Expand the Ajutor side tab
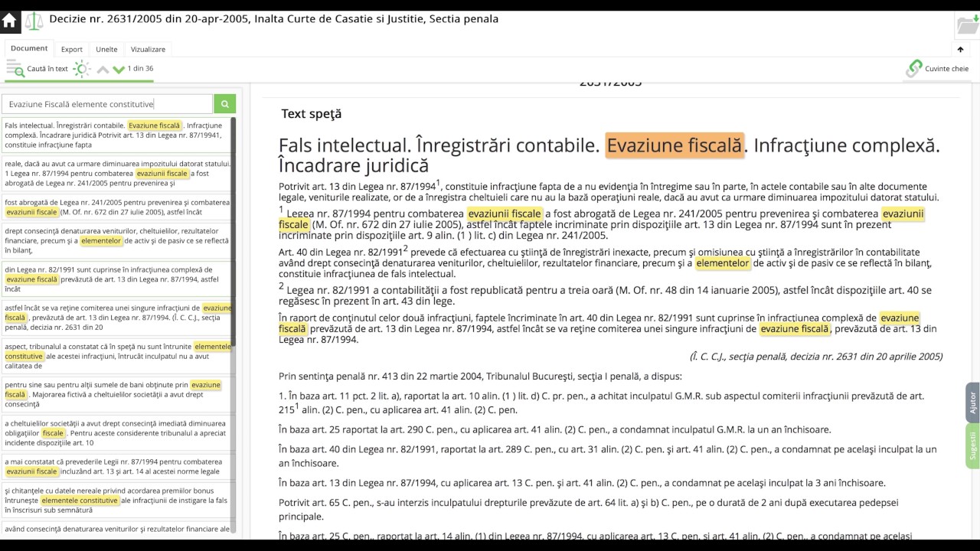This screenshot has height=551, width=980. [x=972, y=403]
